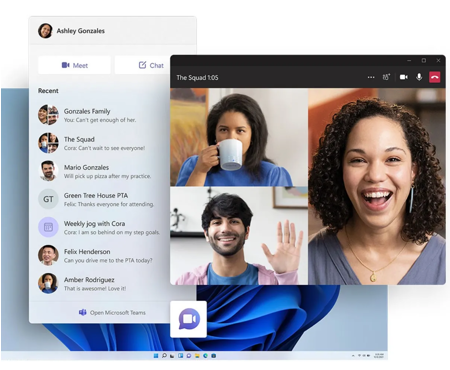Start a meeting with the Meet button
The width and height of the screenshot is (450, 370).
point(74,65)
